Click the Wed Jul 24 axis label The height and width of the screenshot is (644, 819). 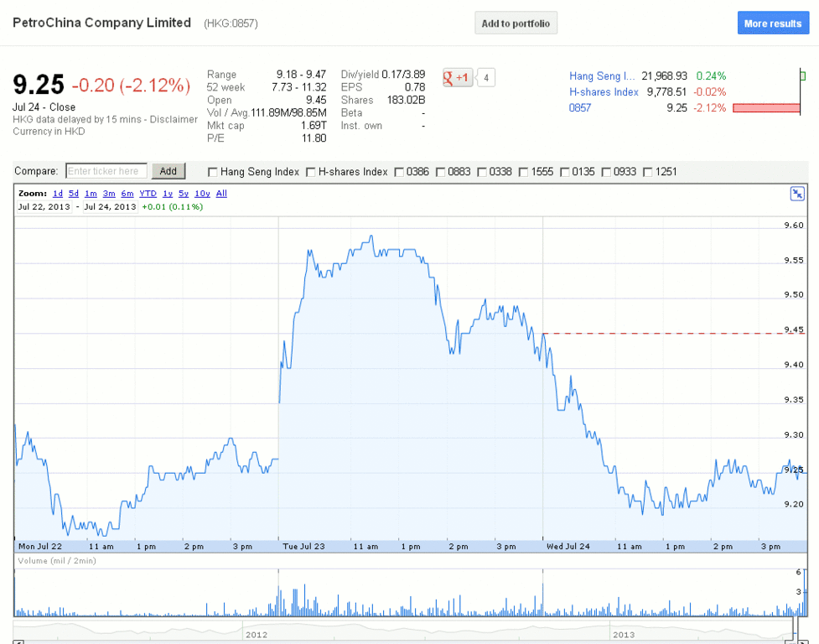coord(568,547)
